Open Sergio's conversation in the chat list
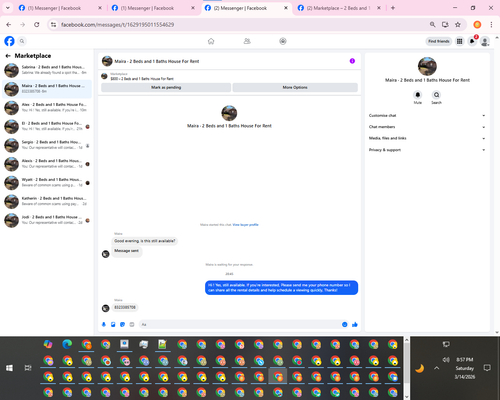 point(47,145)
